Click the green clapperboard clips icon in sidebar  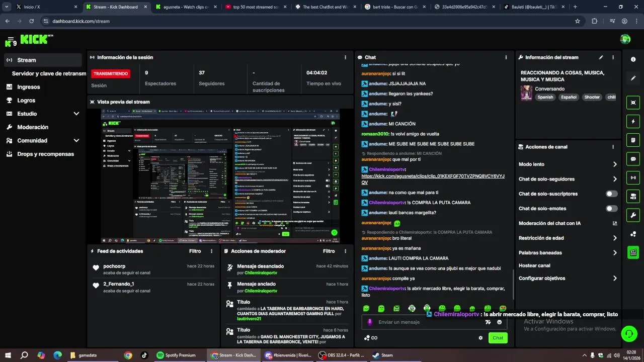(633, 252)
